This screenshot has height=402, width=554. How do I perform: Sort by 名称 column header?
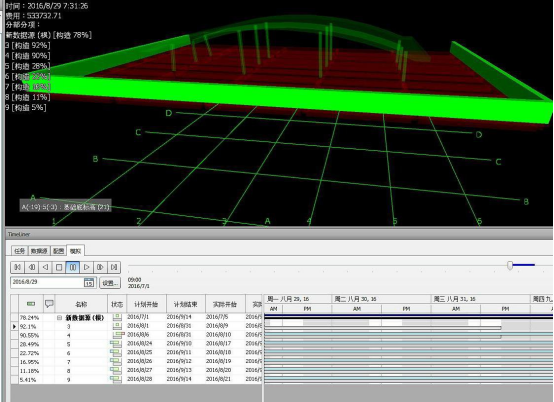81,304
